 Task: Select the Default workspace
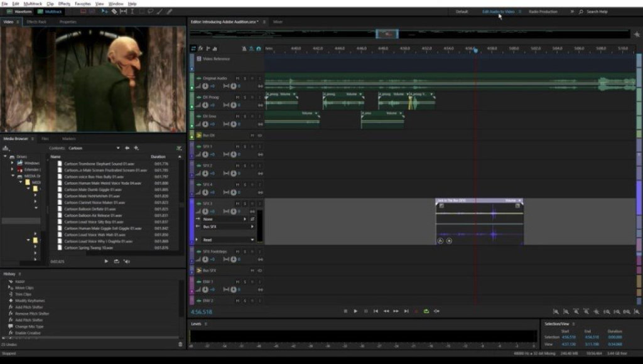[x=462, y=11]
